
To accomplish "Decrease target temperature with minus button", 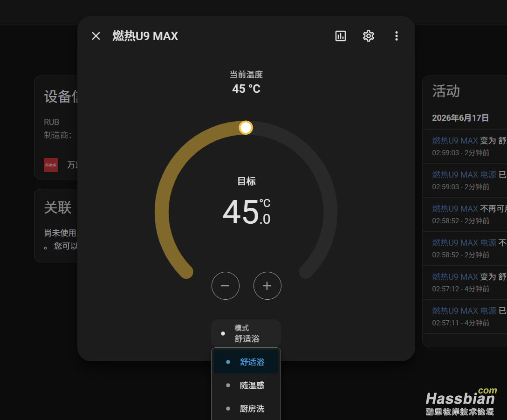I will [x=226, y=286].
